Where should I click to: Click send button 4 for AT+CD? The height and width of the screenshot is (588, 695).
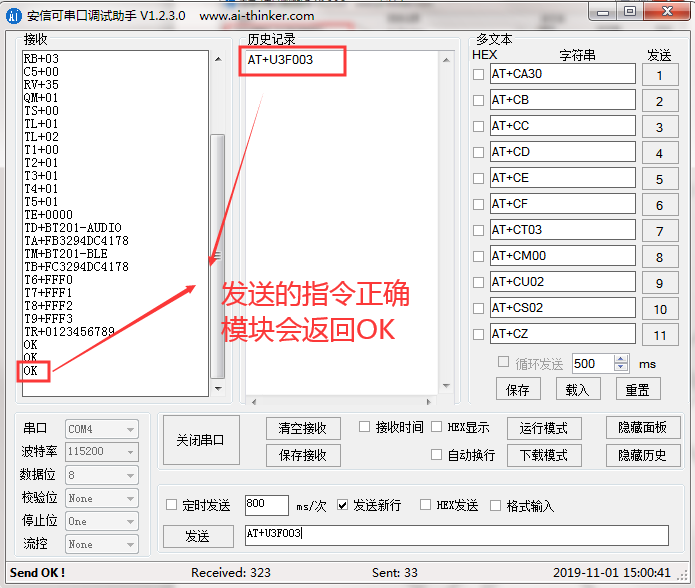(x=660, y=153)
